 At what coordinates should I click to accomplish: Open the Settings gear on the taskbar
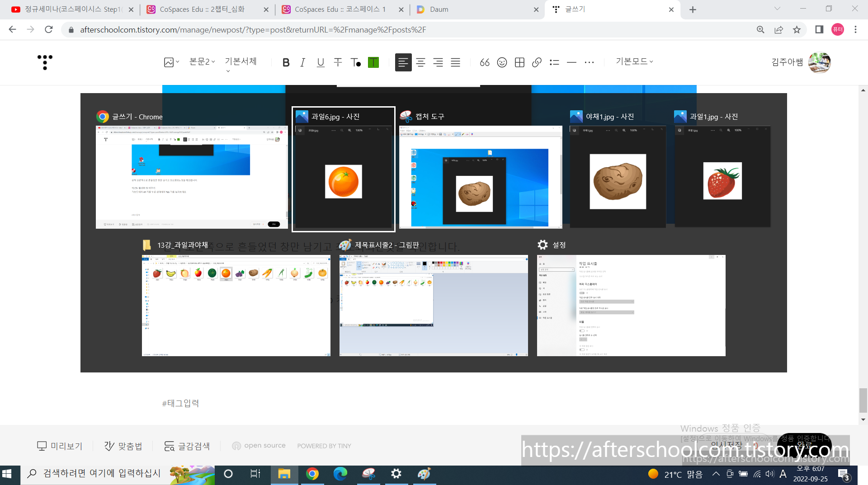396,474
